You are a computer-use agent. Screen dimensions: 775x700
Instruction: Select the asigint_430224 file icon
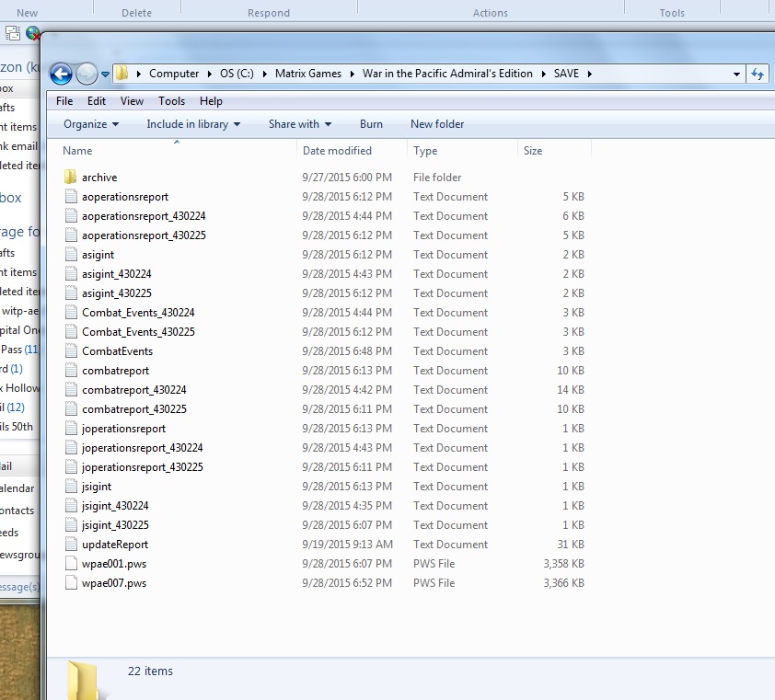(71, 274)
